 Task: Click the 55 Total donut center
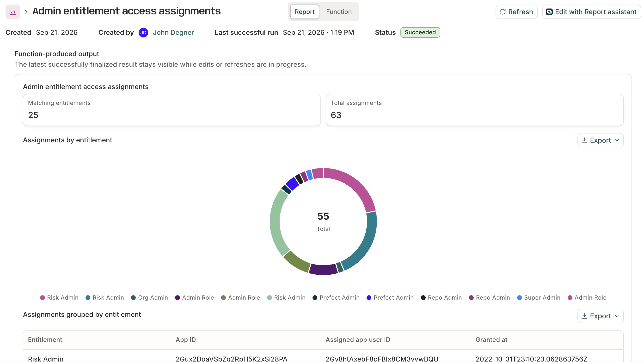[323, 222]
